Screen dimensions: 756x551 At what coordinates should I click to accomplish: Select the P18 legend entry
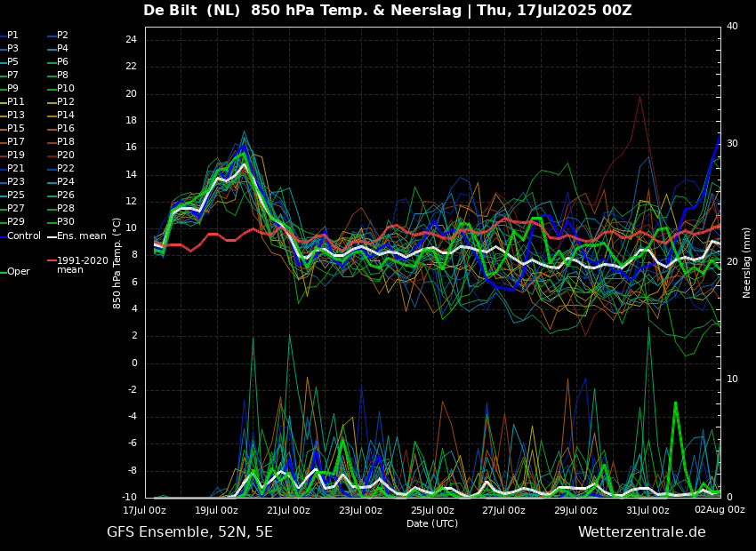point(60,141)
